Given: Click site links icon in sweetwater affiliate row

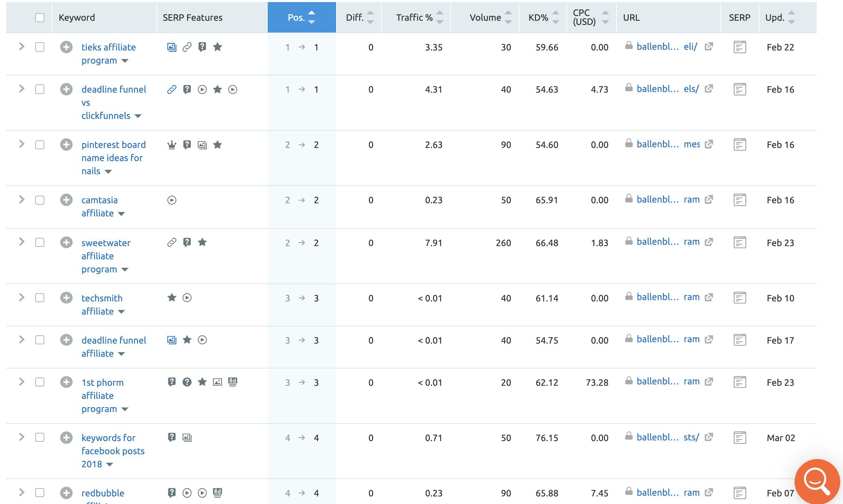Looking at the screenshot, I should click(x=172, y=243).
